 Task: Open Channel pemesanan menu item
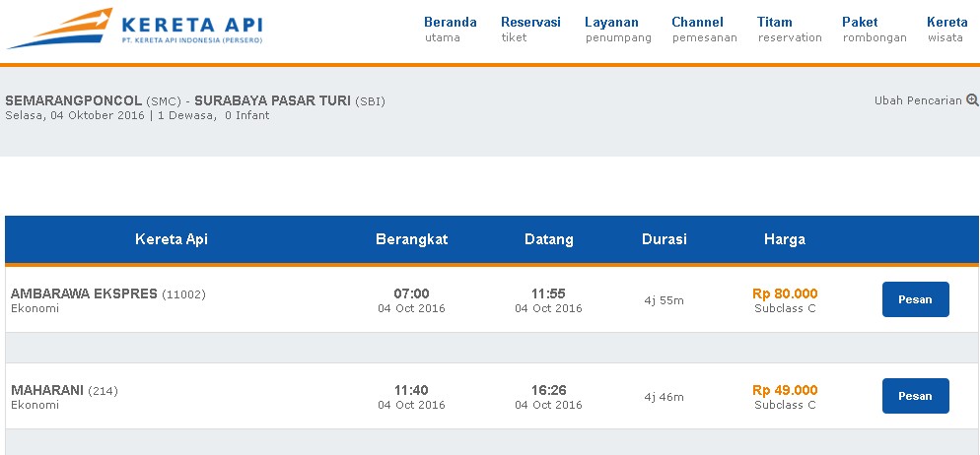[704, 30]
